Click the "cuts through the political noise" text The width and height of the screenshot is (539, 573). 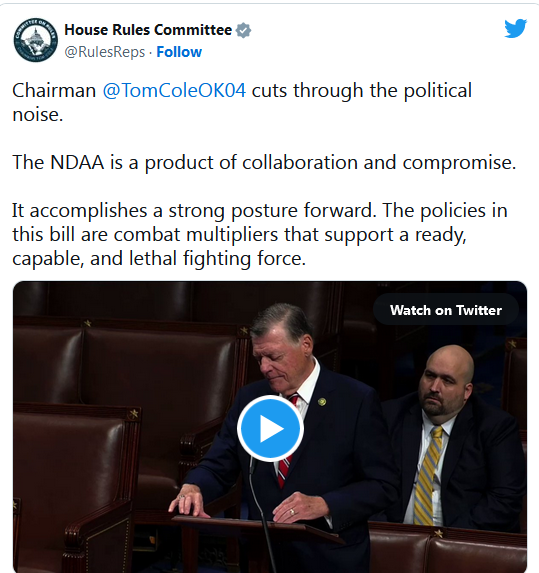click(x=242, y=102)
